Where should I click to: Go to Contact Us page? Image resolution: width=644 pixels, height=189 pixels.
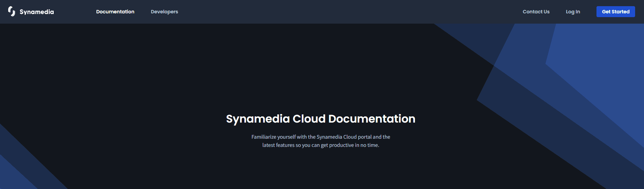[x=536, y=12]
